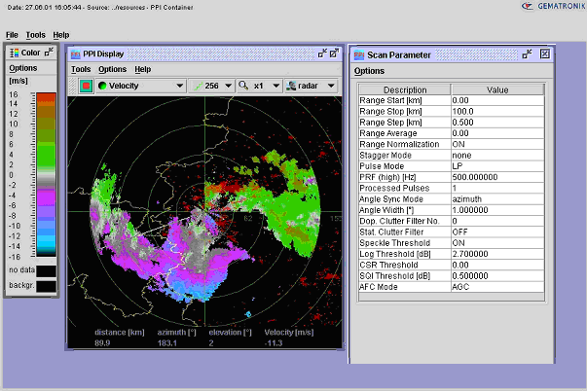This screenshot has height=392, width=587.
Task: Click the Gematronik logo
Action: 554,7
